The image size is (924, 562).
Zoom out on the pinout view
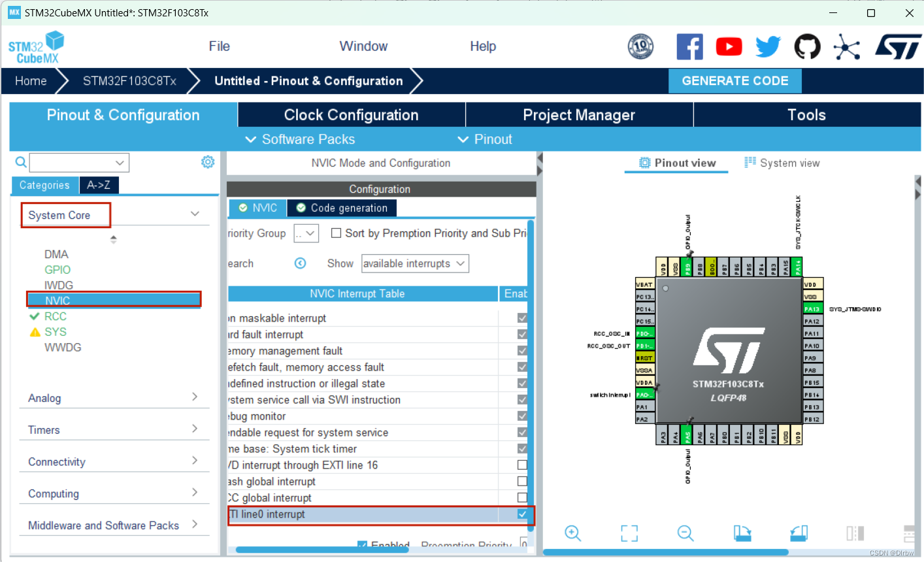click(x=685, y=533)
